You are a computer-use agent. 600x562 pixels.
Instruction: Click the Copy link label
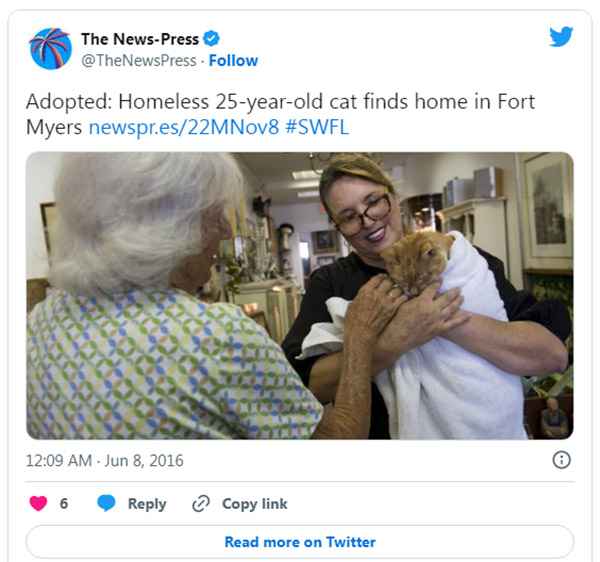coord(254,503)
